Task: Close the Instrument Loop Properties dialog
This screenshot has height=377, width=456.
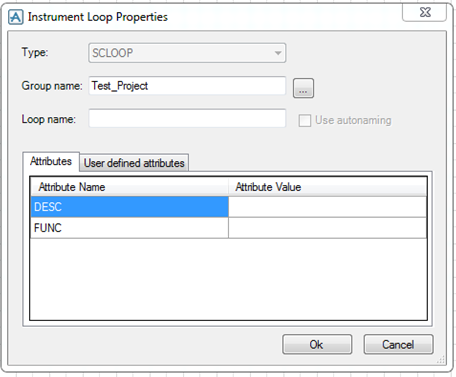Action: [x=425, y=13]
